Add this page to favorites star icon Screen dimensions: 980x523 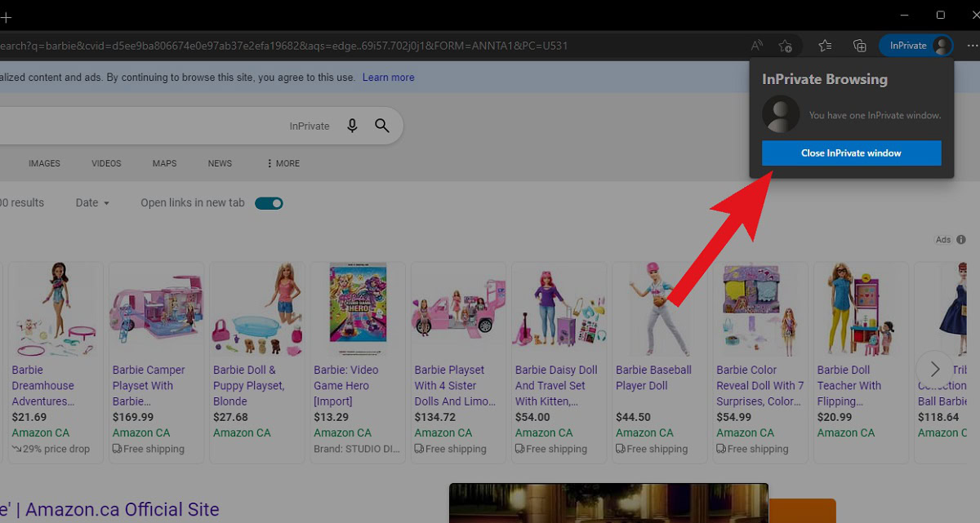(785, 46)
